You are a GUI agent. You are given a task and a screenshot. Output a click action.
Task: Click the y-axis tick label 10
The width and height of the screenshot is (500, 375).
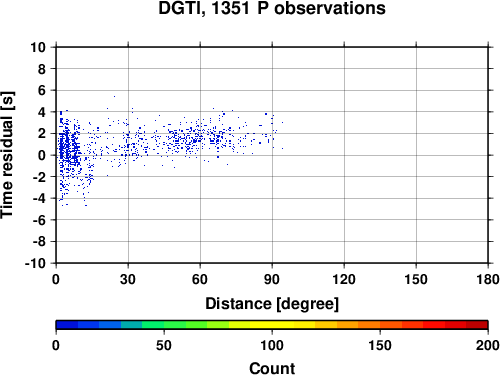pos(38,47)
